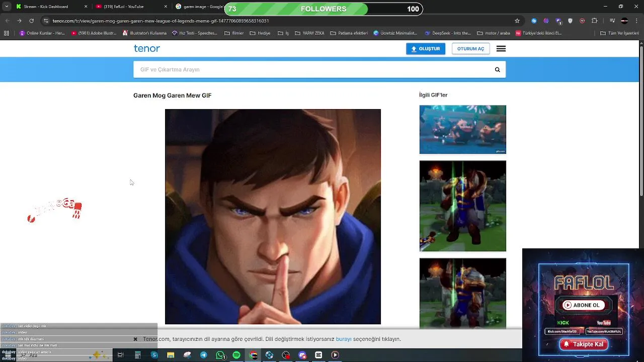Open the Adobe Illustr... YouTube bookmark

pyautogui.click(x=94, y=33)
